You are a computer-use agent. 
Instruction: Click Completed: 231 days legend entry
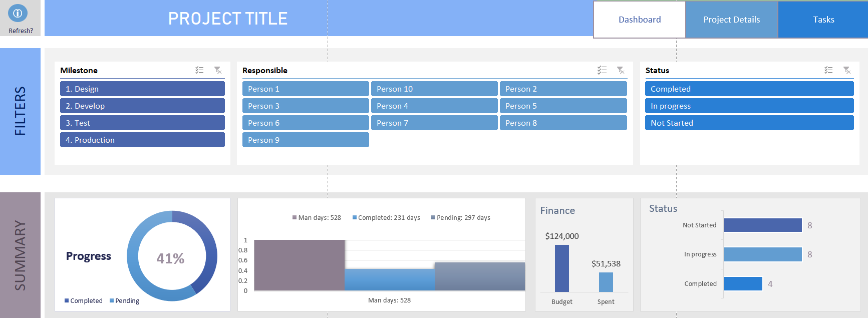click(386, 217)
